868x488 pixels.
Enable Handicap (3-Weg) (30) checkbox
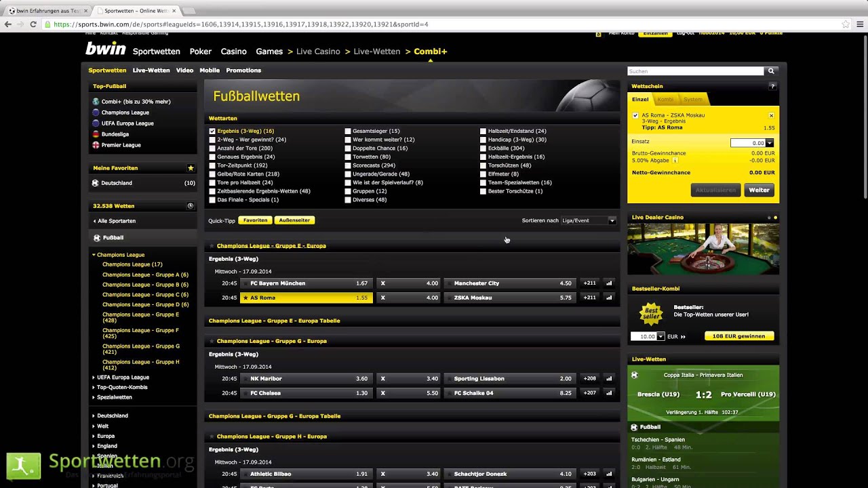point(484,140)
